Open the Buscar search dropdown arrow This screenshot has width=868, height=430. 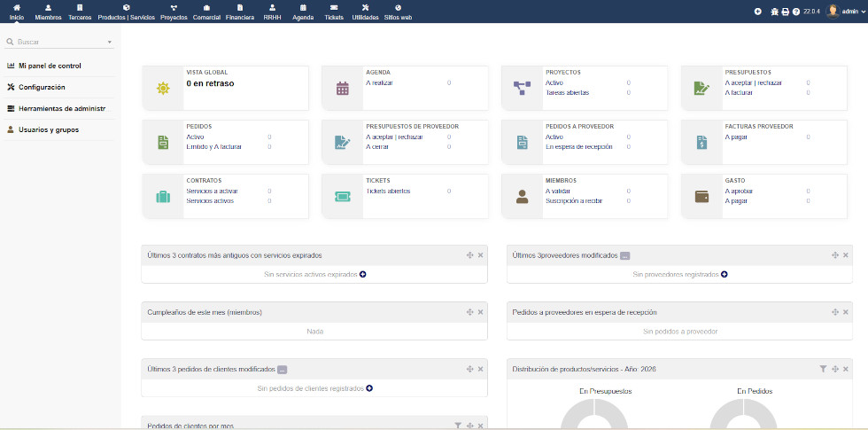[x=109, y=42]
